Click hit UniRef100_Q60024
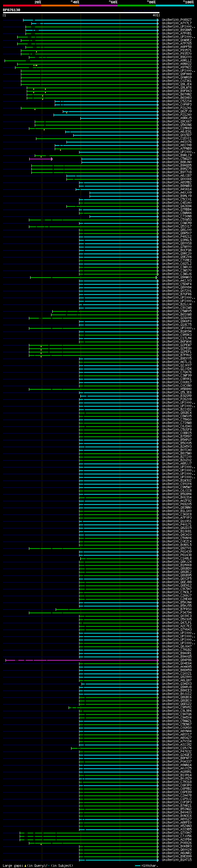 coord(176,850)
